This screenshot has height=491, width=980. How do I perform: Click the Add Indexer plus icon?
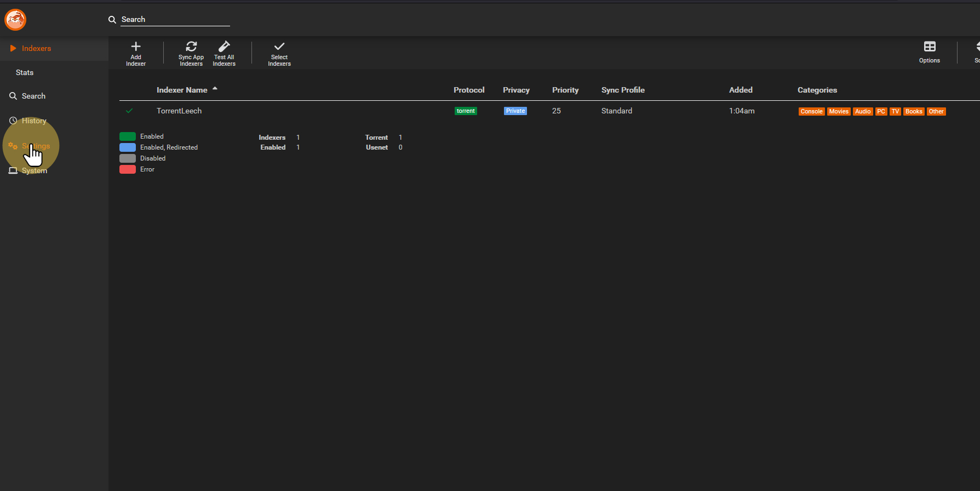136,47
